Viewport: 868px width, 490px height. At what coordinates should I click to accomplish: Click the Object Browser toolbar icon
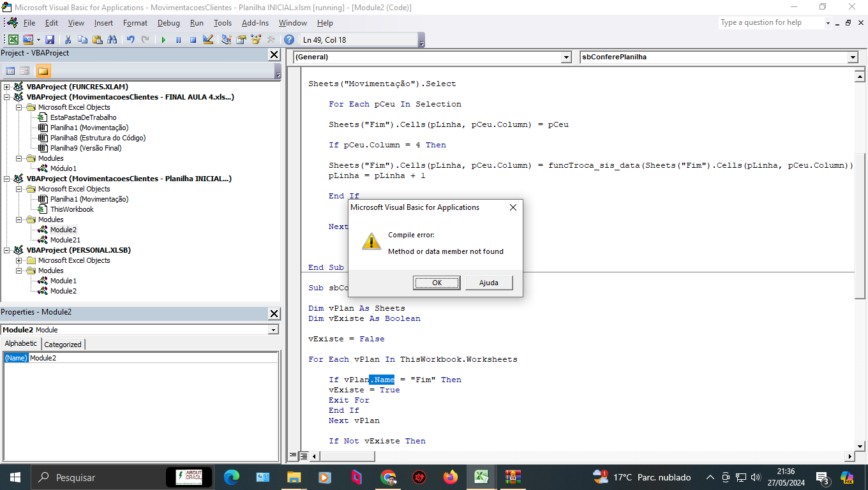pos(256,40)
